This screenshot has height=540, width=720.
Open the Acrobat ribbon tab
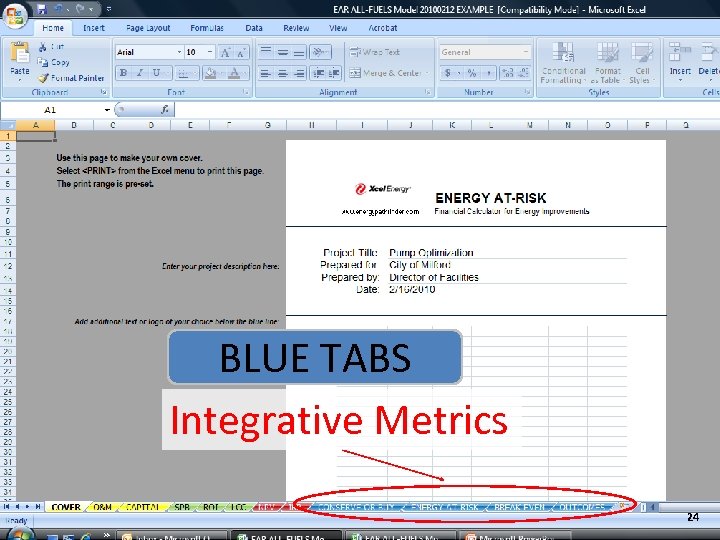click(x=382, y=28)
